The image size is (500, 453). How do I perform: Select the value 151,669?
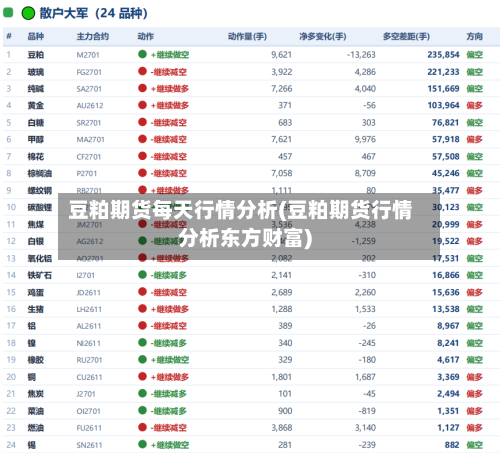[x=443, y=89]
